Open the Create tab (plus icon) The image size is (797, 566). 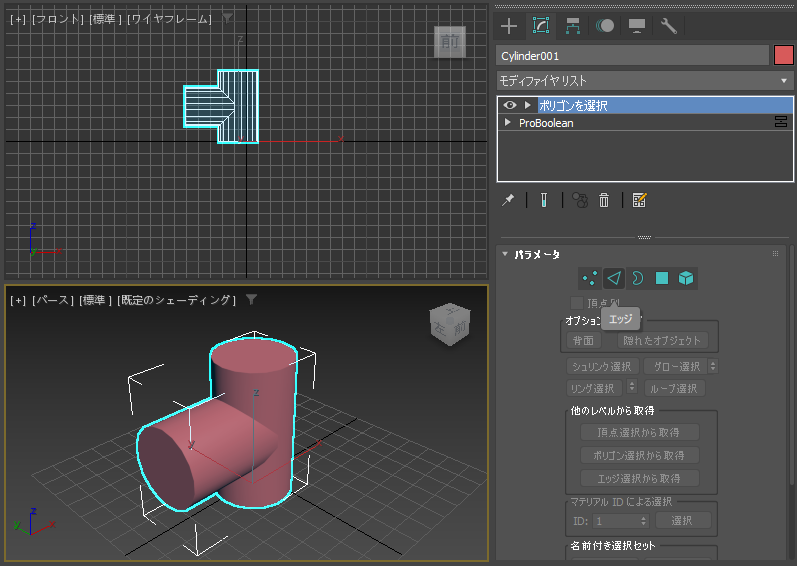509,26
